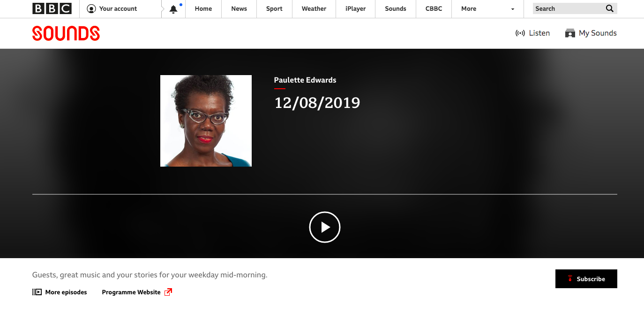Open the News section
The height and width of the screenshot is (314, 644).
pos(239,8)
